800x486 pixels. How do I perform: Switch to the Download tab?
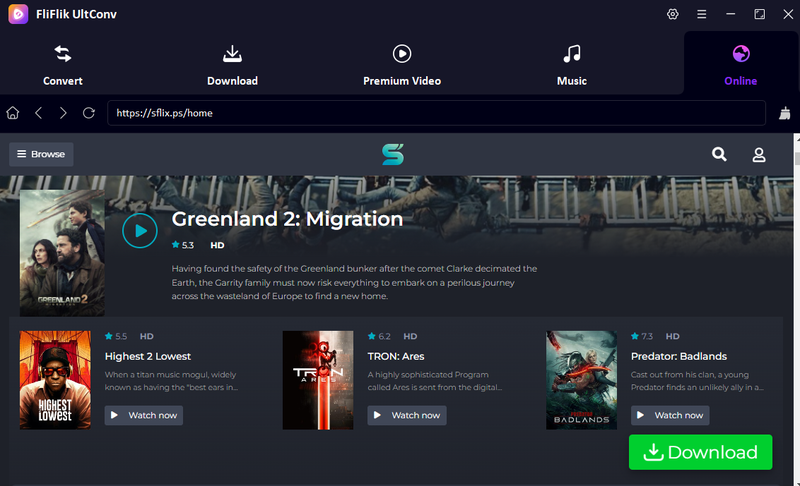pyautogui.click(x=232, y=65)
